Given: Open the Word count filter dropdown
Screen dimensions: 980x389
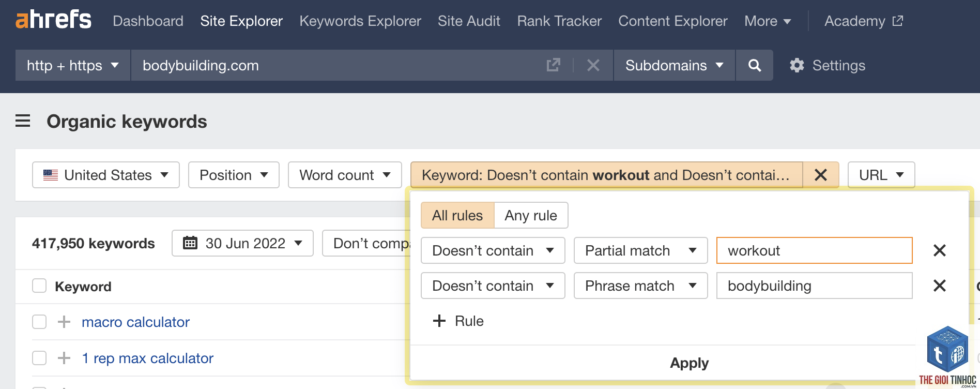Looking at the screenshot, I should 345,175.
